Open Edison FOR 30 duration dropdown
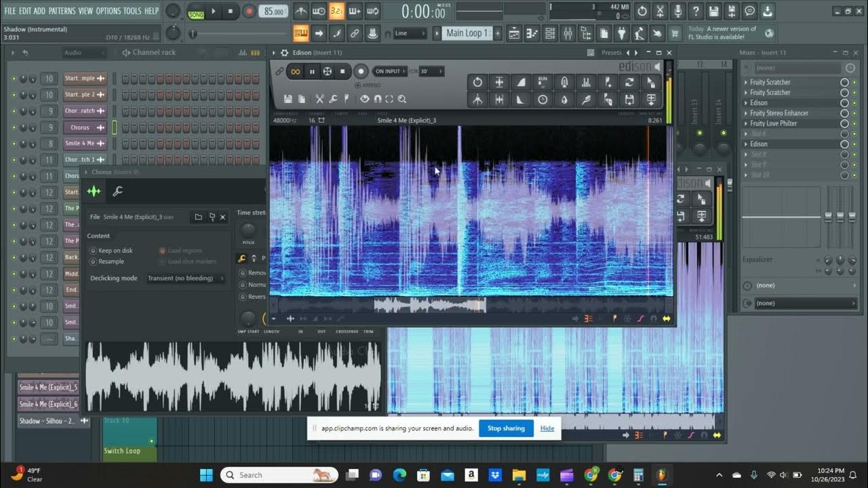 (x=431, y=71)
